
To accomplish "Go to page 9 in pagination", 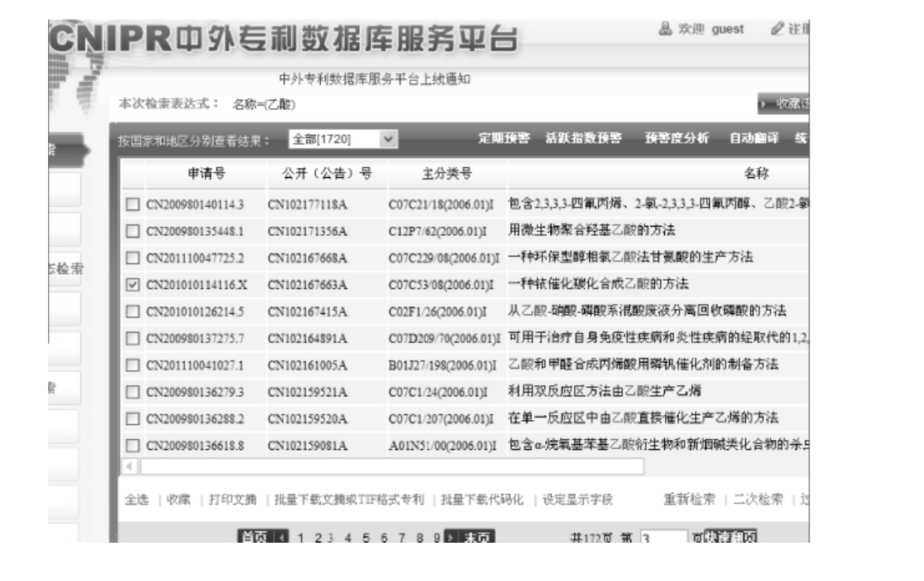I will click(x=437, y=538).
